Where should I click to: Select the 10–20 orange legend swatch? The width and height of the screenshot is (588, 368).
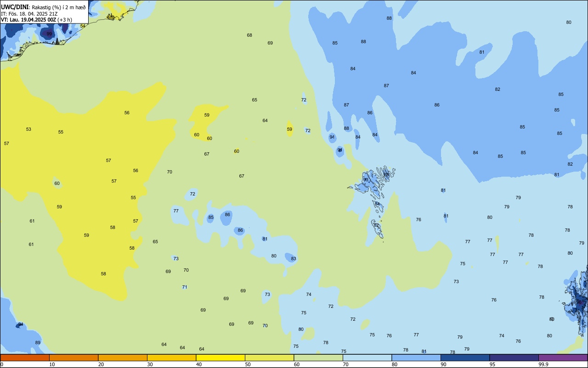pyautogui.click(x=73, y=357)
